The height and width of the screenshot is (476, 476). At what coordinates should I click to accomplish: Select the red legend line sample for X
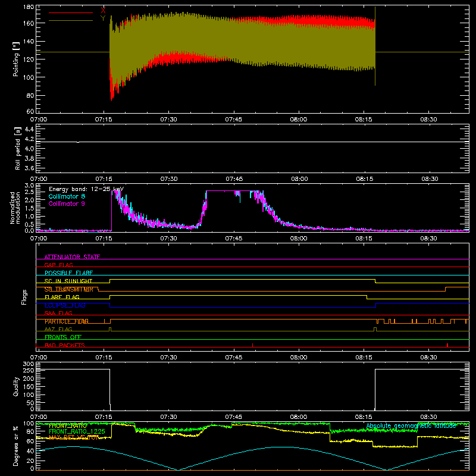71,12
